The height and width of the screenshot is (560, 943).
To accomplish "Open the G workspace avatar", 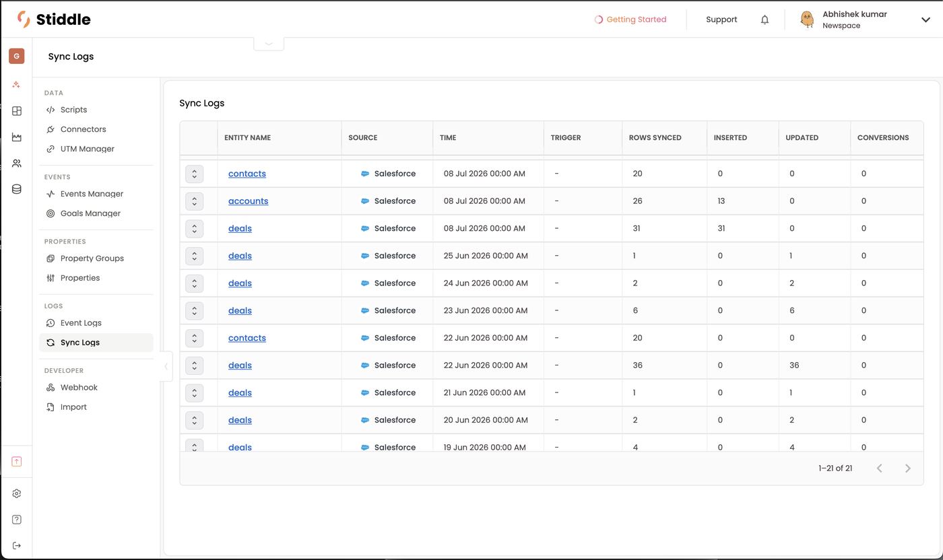I will pos(16,56).
